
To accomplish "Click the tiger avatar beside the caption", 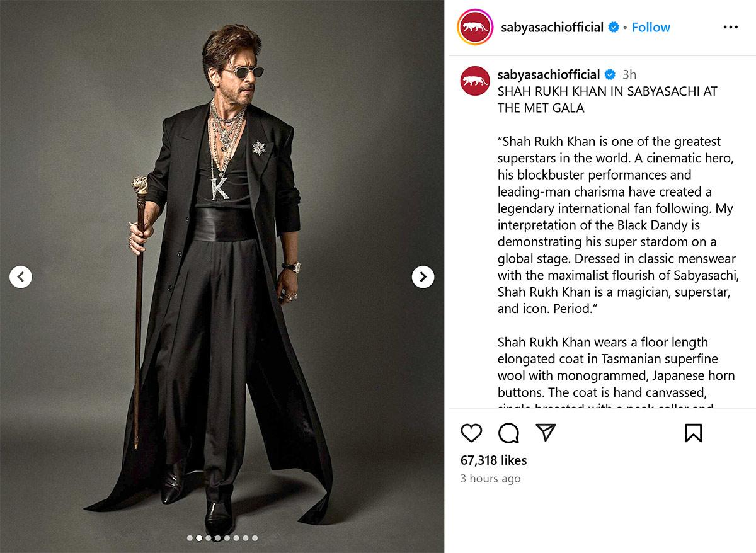I will [475, 81].
